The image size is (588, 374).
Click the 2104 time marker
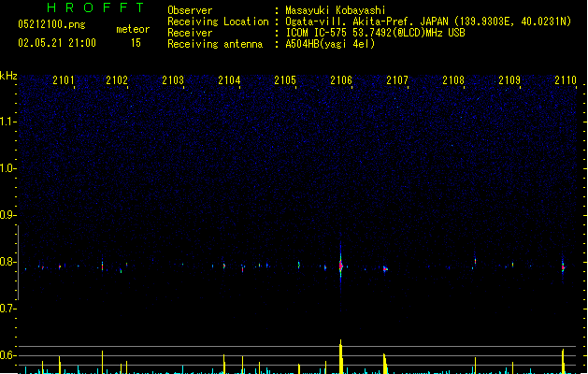click(229, 80)
